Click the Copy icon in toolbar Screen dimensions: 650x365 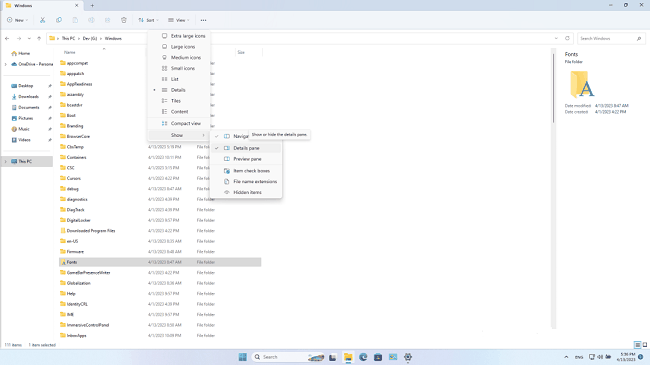(x=59, y=20)
